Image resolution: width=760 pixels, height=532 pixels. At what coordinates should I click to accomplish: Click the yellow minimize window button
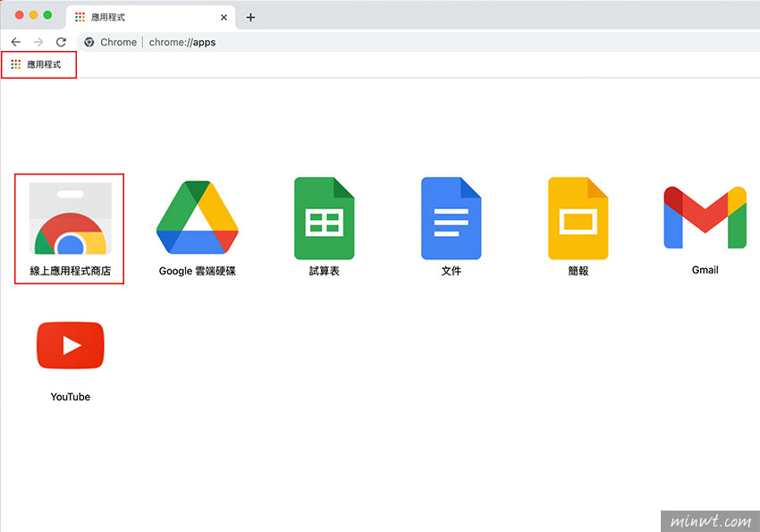(x=33, y=15)
